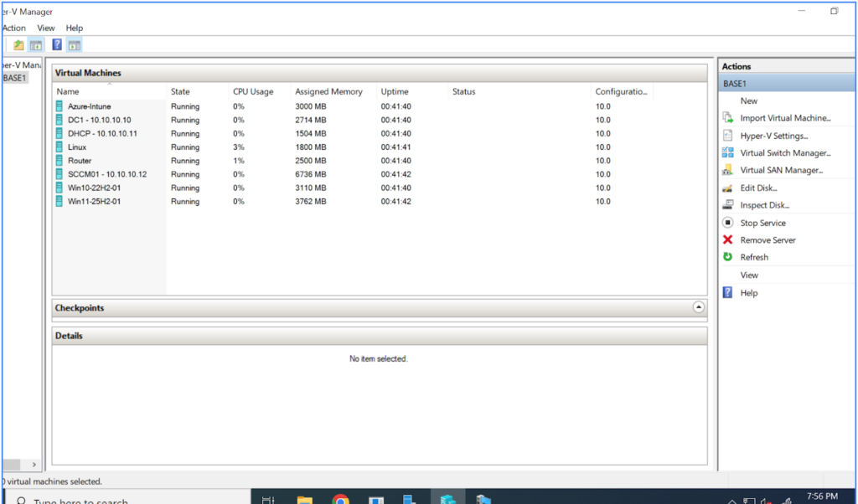Open Hyper-V Settings from Actions pane

pyautogui.click(x=773, y=136)
